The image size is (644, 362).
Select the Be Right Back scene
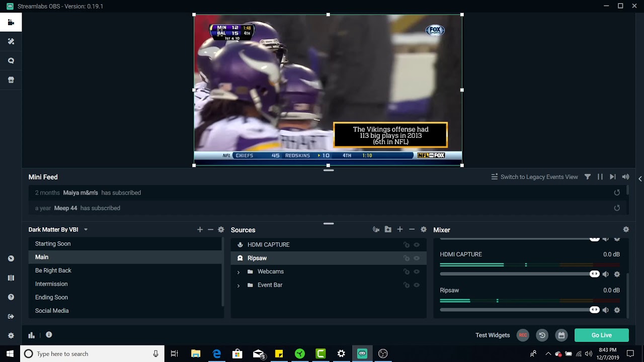(x=125, y=270)
